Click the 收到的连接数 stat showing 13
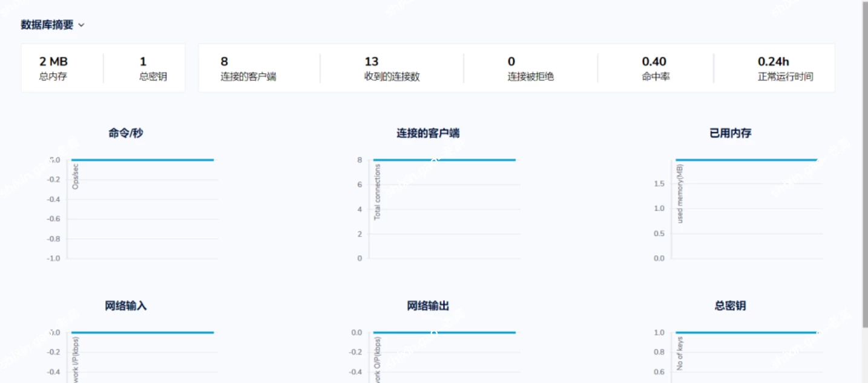868x383 pixels. click(392, 68)
